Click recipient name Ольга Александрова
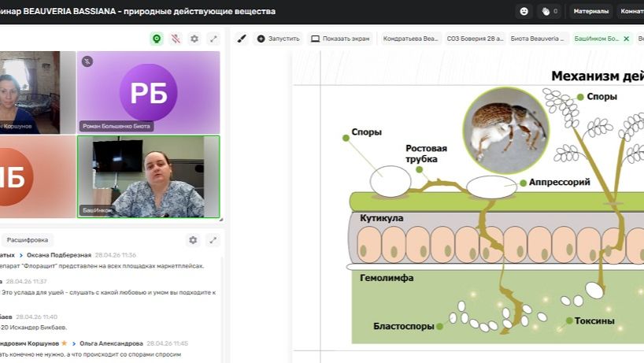The width and height of the screenshot is (644, 363). pyautogui.click(x=111, y=343)
